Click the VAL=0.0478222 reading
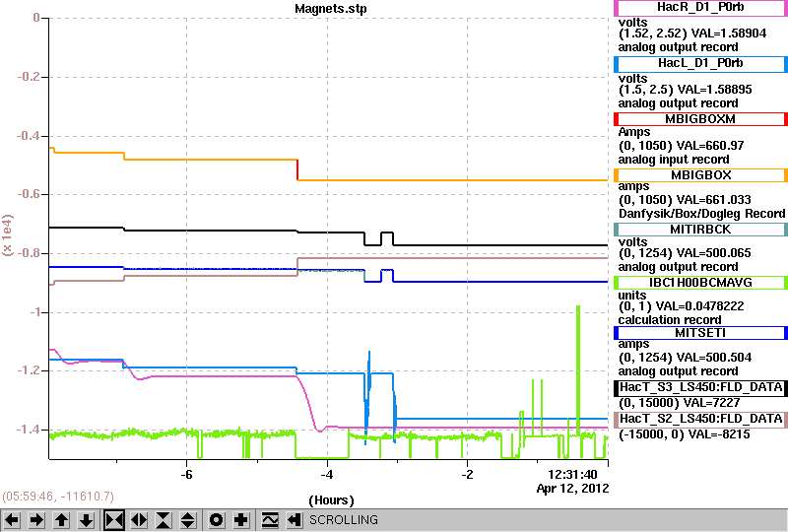 [x=700, y=306]
